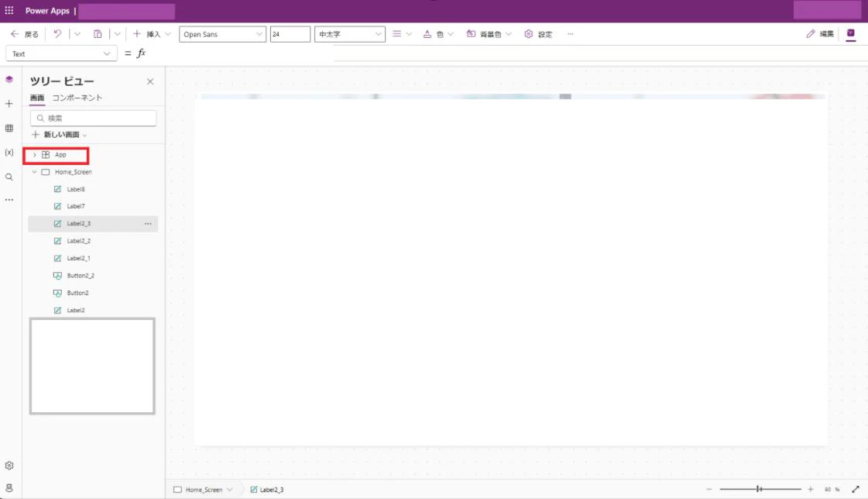Click the Power Apps title

pos(47,11)
